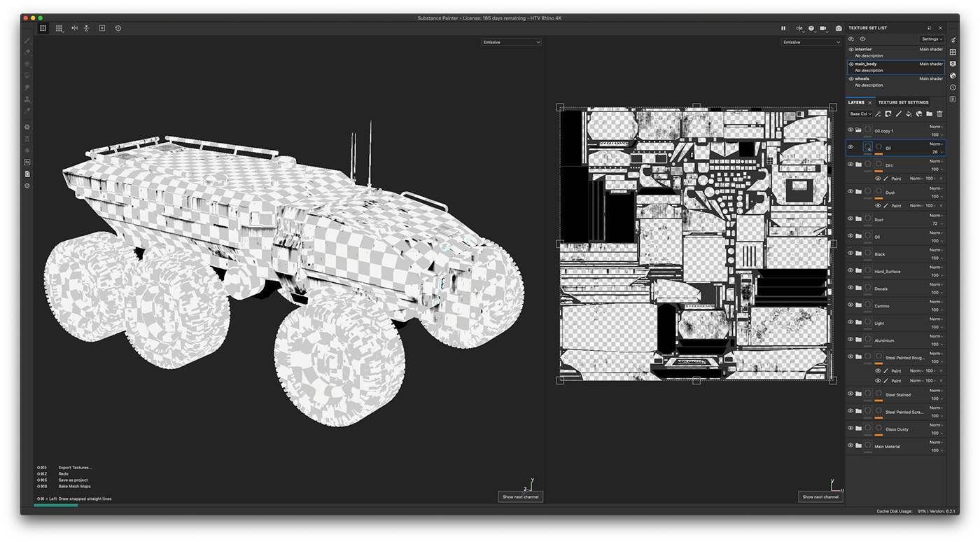980x542 pixels.
Task: Click the history reset icon in top toolbar
Action: [x=118, y=28]
